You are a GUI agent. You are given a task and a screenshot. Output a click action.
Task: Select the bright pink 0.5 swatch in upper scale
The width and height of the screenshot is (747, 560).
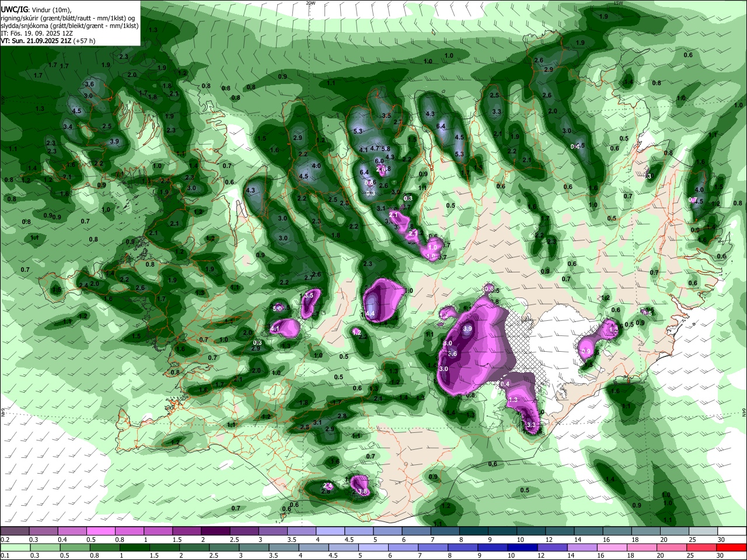pyautogui.click(x=100, y=531)
